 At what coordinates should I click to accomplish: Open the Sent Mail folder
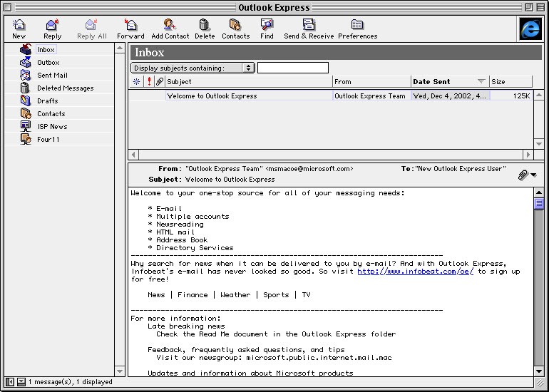click(51, 76)
